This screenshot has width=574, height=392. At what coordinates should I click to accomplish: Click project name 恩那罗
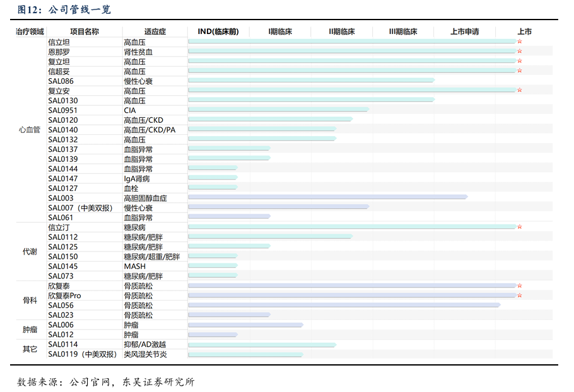[x=59, y=52]
